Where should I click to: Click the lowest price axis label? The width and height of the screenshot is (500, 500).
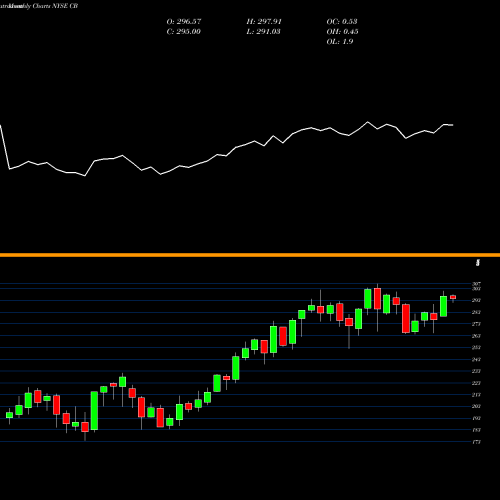pos(476,442)
